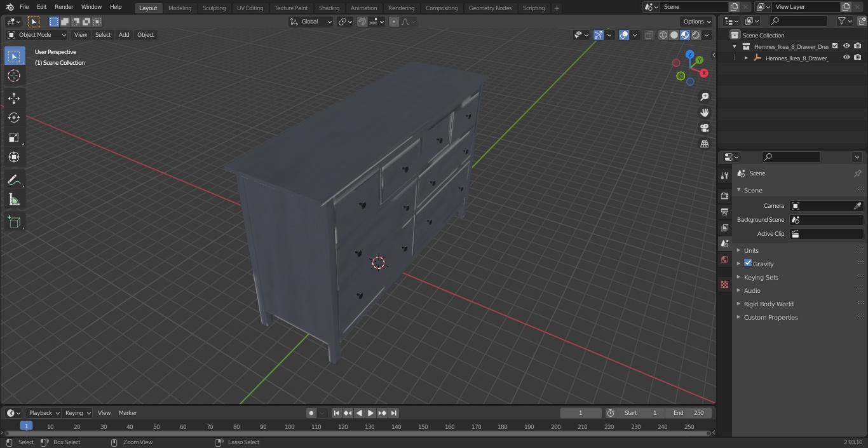Pick the Annotate pencil tool
Screen dimensions: 868x448
(x=14, y=180)
